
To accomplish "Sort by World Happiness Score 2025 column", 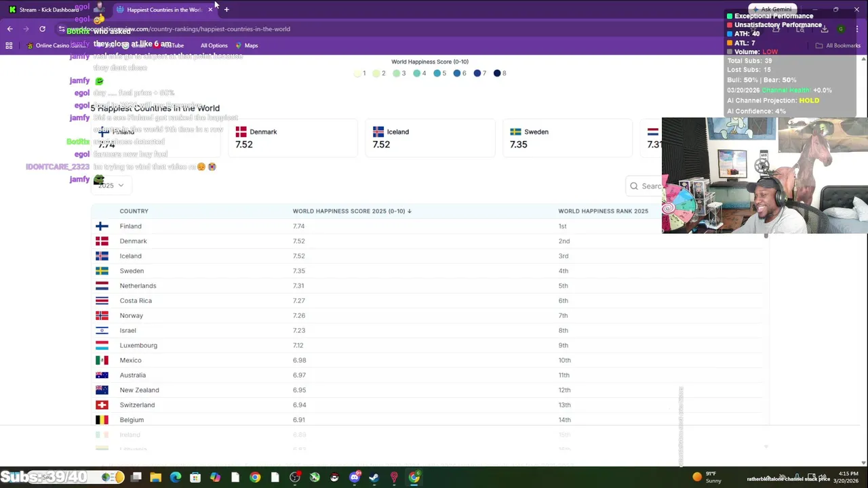I will [x=352, y=211].
